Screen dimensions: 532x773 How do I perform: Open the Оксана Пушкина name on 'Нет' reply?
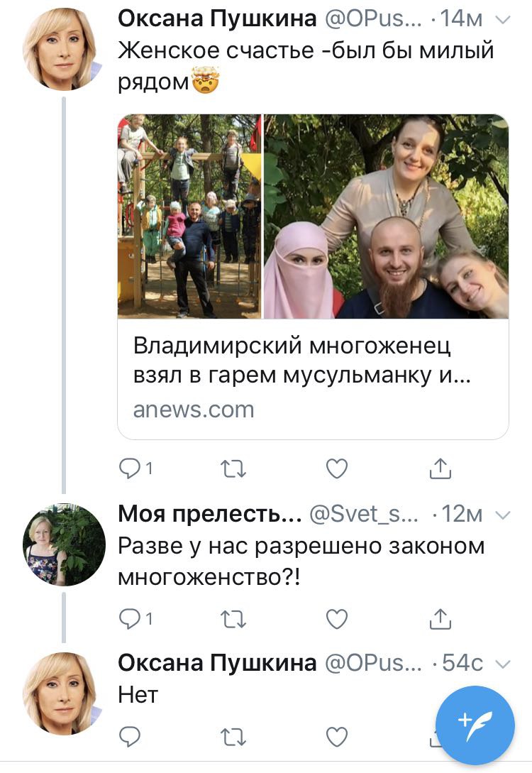(x=217, y=663)
